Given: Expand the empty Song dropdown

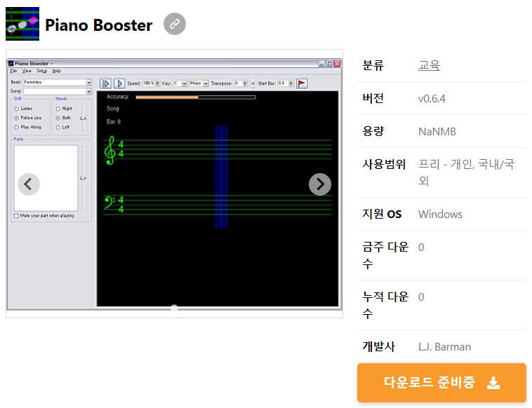Looking at the screenshot, I should click(x=88, y=91).
